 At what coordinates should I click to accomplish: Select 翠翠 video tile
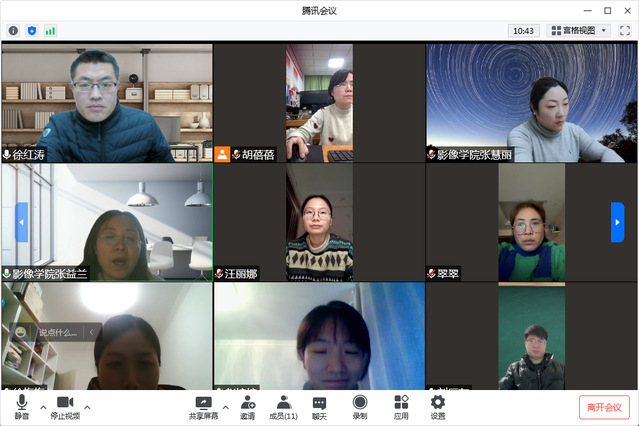tap(531, 223)
